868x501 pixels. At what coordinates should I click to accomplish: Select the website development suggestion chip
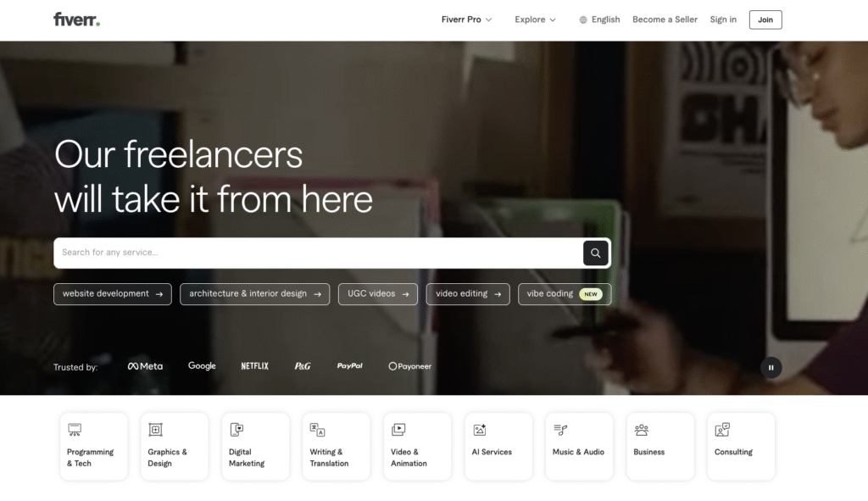click(x=112, y=294)
